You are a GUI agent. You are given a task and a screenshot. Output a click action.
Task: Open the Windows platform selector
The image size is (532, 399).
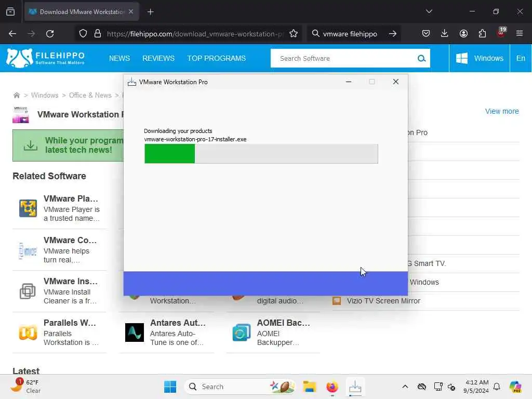pos(480,58)
